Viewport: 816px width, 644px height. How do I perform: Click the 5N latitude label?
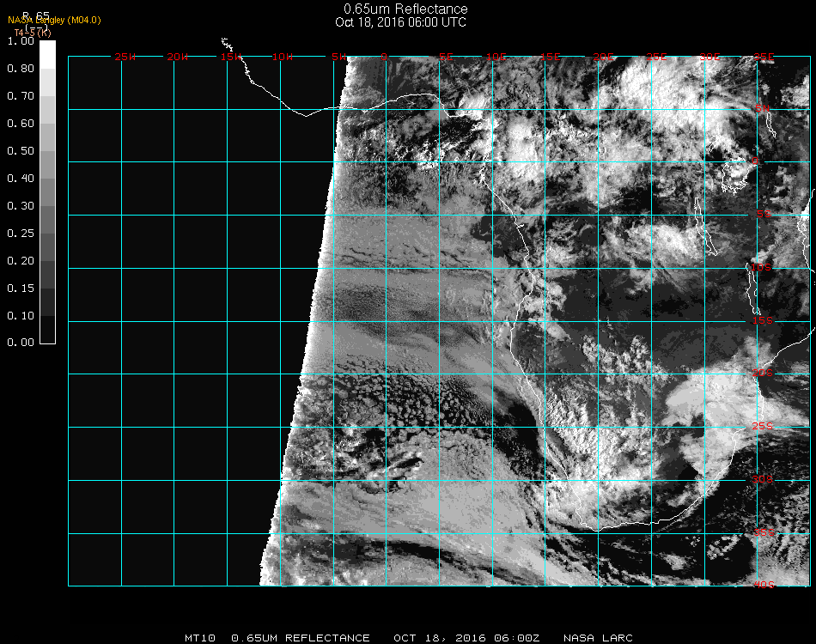(x=763, y=108)
